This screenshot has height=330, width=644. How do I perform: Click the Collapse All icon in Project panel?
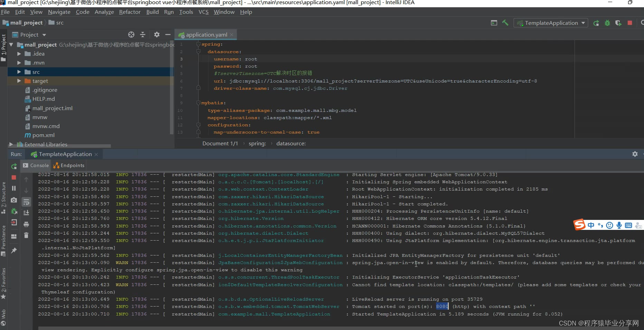coord(143,35)
